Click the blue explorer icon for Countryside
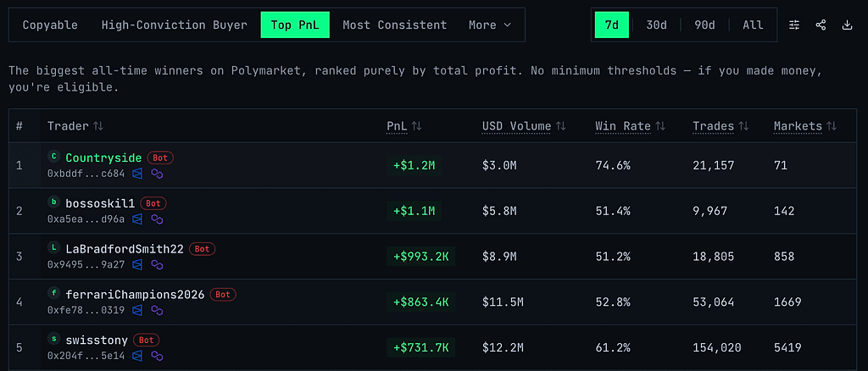This screenshot has height=371, width=868. pos(137,174)
